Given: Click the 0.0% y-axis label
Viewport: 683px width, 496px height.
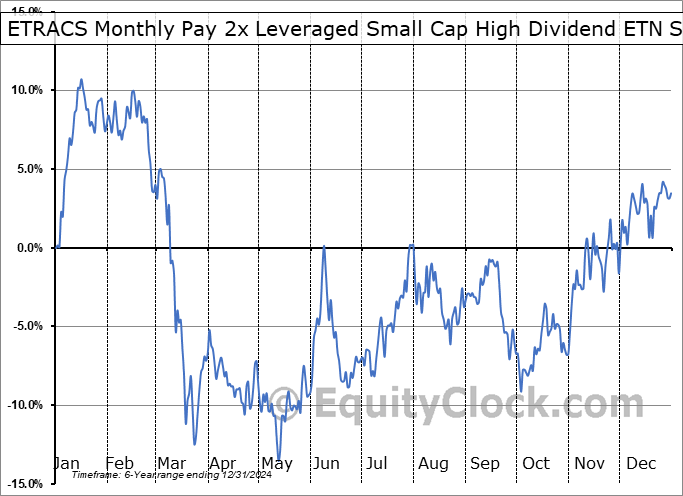Looking at the screenshot, I should point(27,248).
